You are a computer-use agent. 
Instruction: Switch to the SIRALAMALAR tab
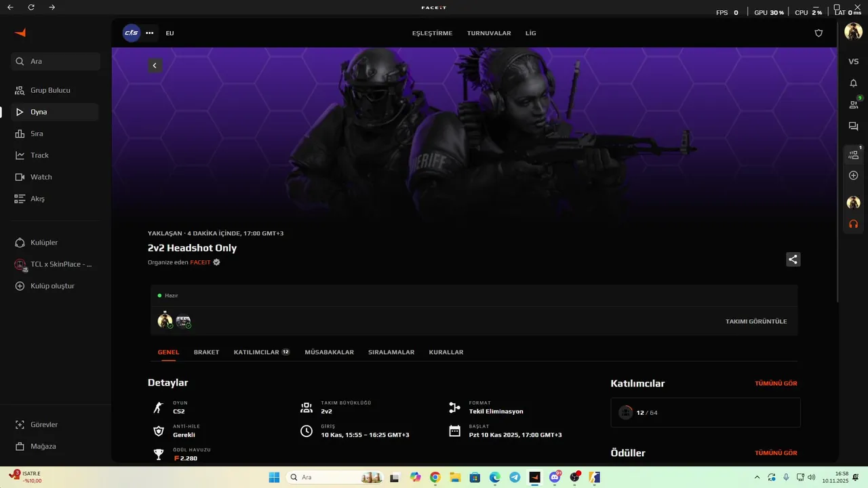391,352
